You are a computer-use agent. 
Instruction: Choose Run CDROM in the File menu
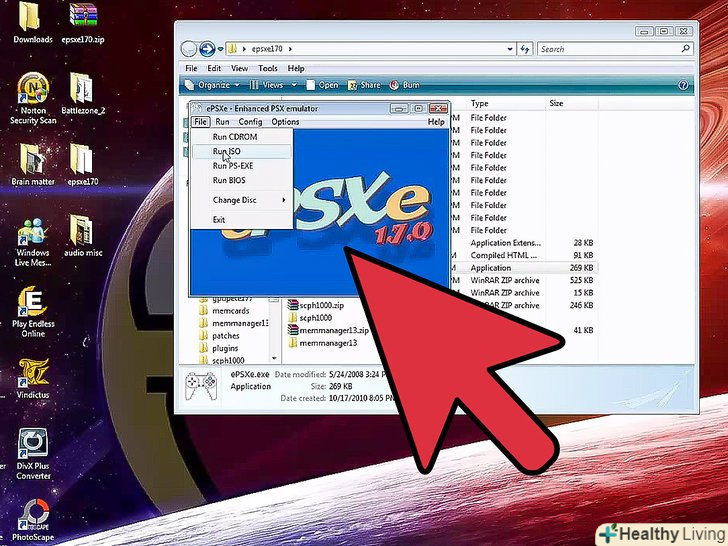(x=234, y=136)
